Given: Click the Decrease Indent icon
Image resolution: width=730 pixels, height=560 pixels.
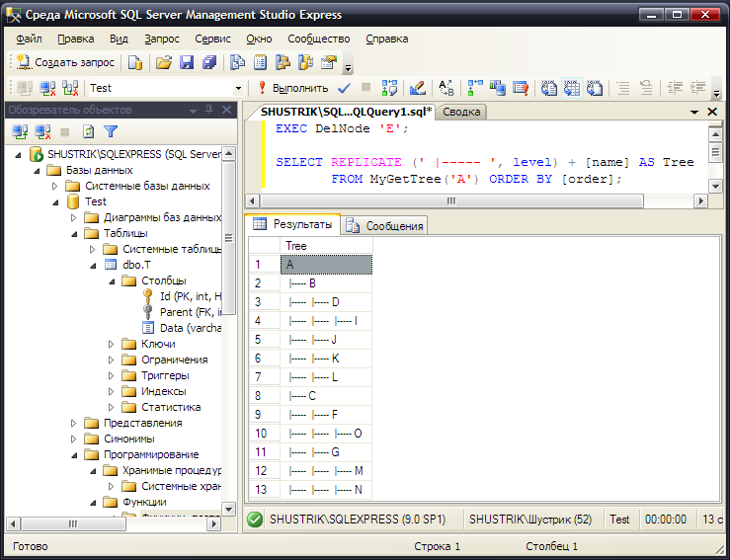Looking at the screenshot, I should coord(675,88).
